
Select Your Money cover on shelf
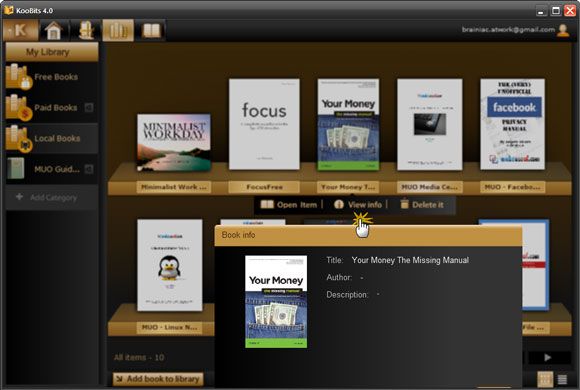click(348, 124)
